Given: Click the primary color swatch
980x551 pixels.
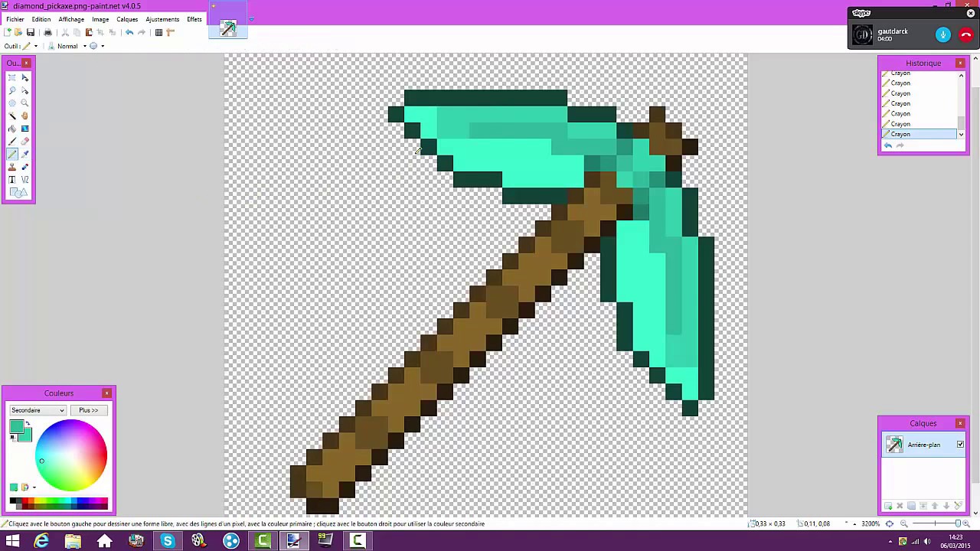Looking at the screenshot, I should click(17, 426).
